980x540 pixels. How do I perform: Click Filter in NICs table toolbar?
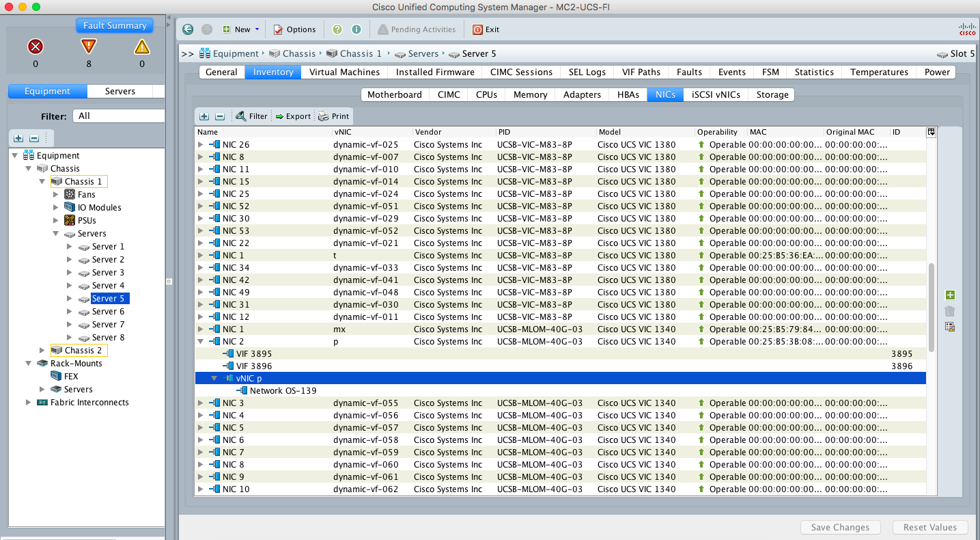click(x=251, y=116)
